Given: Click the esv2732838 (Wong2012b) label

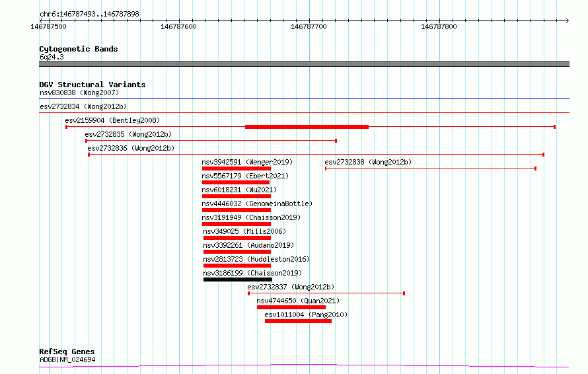Looking at the screenshot, I should coord(368,162).
